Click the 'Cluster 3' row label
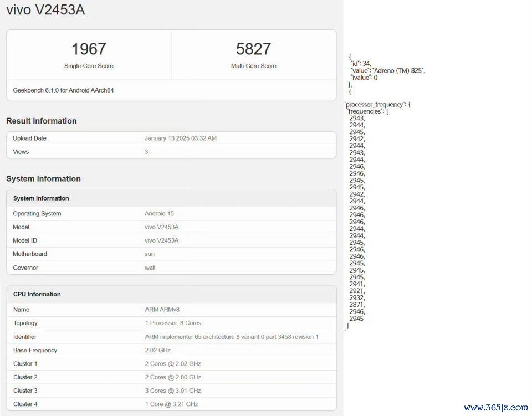The height and width of the screenshot is (416, 532). point(25,391)
